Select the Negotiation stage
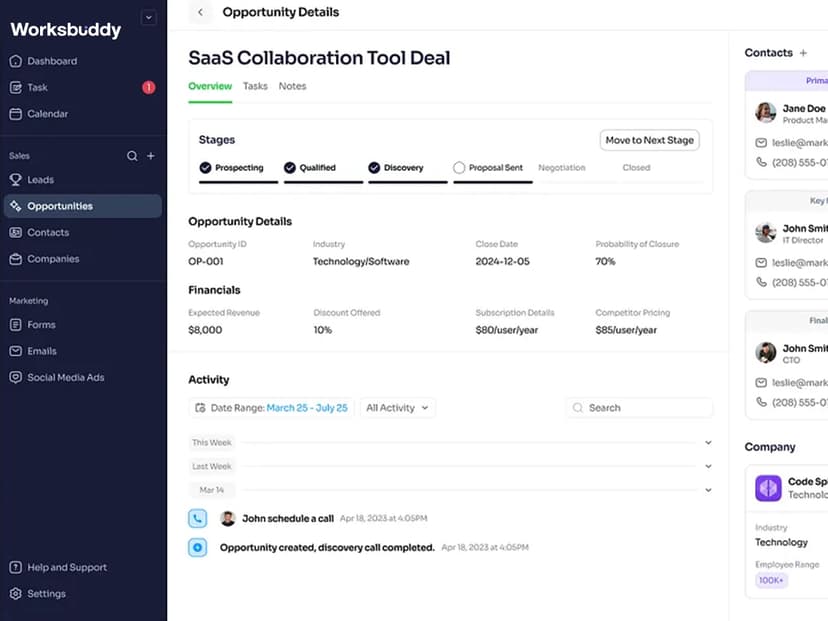Viewport: 828px width, 621px height. point(562,168)
